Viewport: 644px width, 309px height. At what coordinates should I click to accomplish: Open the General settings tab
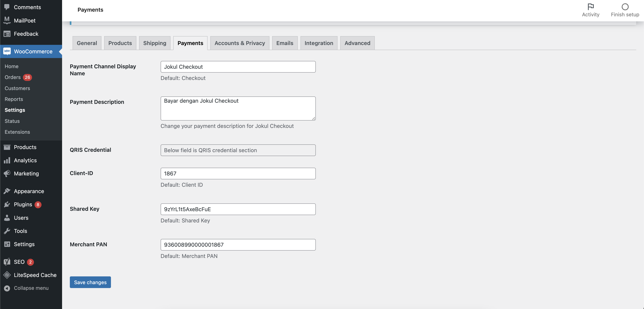point(87,43)
